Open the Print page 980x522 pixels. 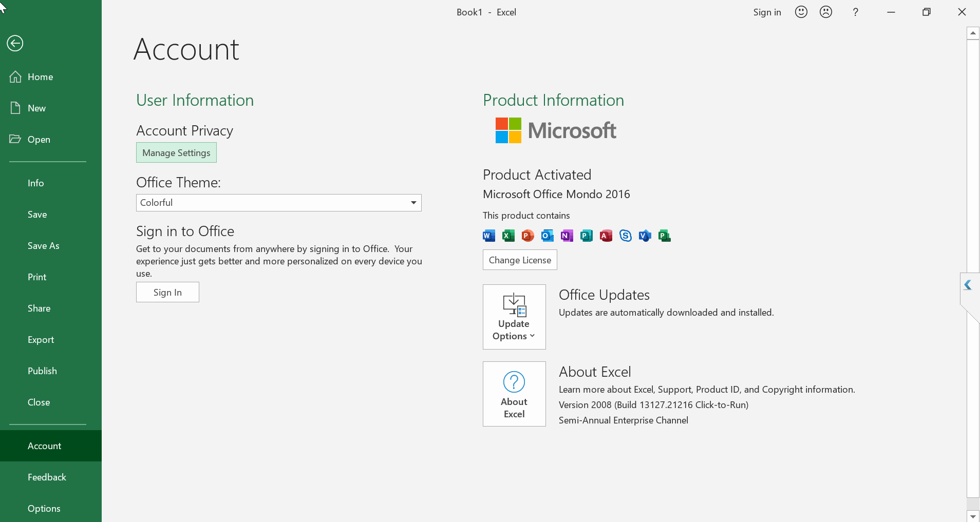pyautogui.click(x=51, y=277)
